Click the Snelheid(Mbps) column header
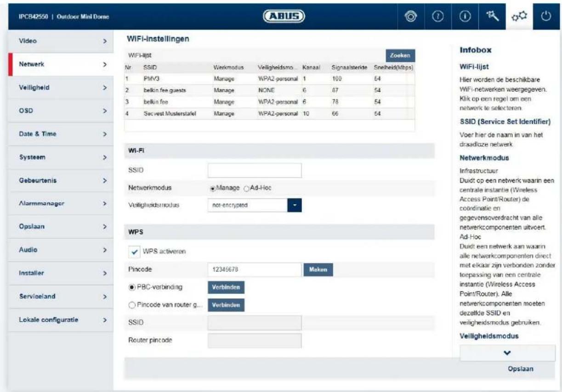This screenshot has height=392, width=562. click(x=394, y=67)
